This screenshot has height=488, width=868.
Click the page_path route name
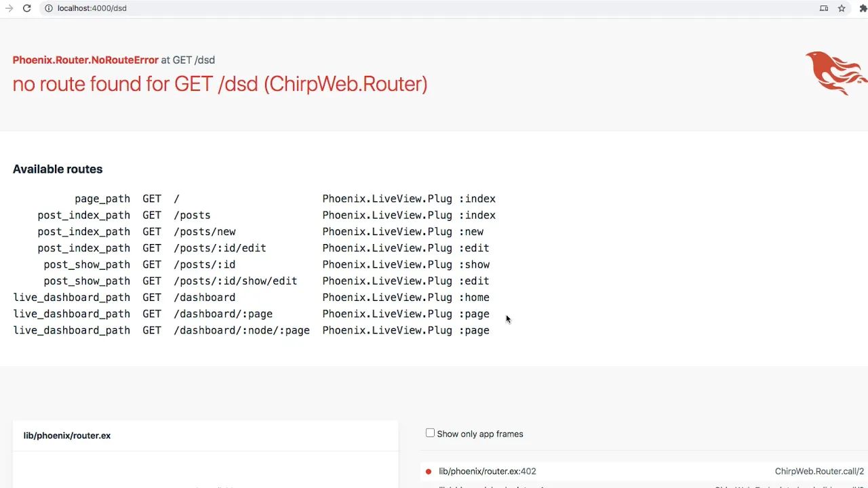pos(102,199)
